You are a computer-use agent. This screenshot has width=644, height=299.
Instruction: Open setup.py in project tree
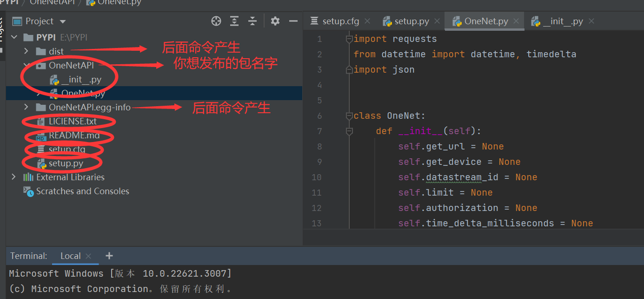[x=66, y=163]
